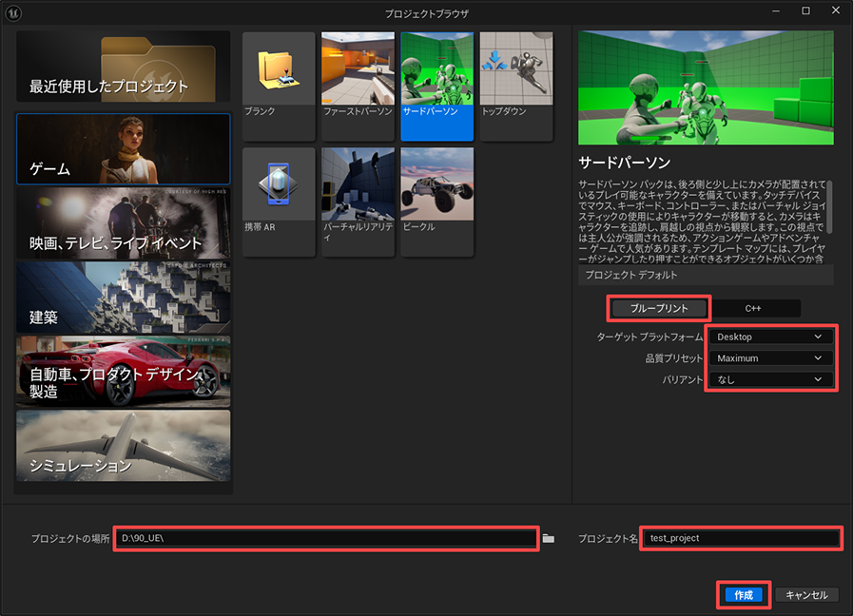Click the Unreal Engine logo icon

coord(13,12)
